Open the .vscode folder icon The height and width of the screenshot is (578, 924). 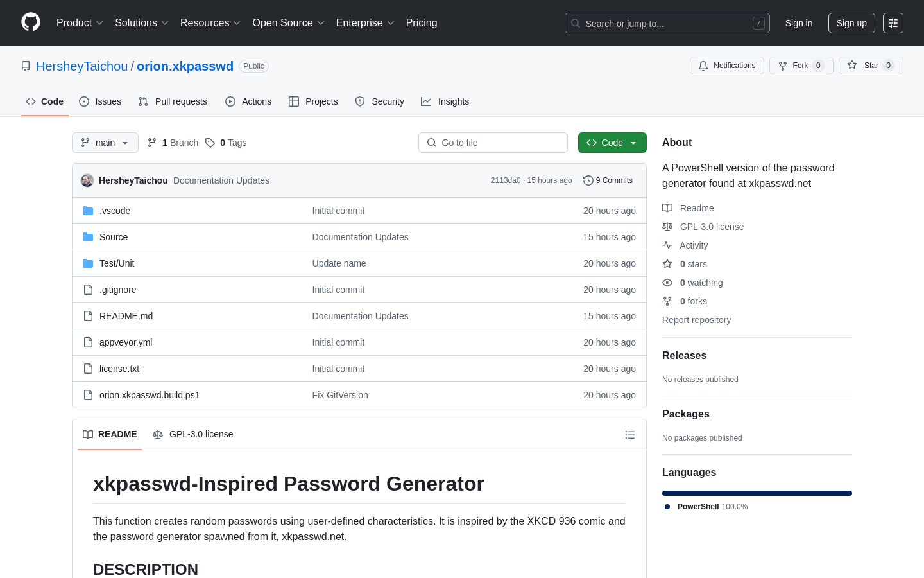click(88, 211)
